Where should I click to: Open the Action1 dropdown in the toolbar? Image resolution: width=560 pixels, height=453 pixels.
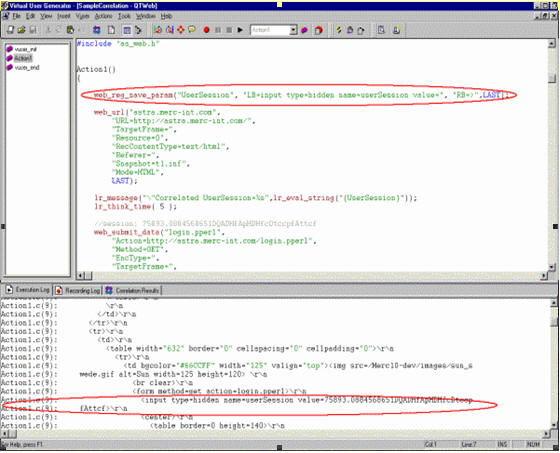[x=293, y=30]
